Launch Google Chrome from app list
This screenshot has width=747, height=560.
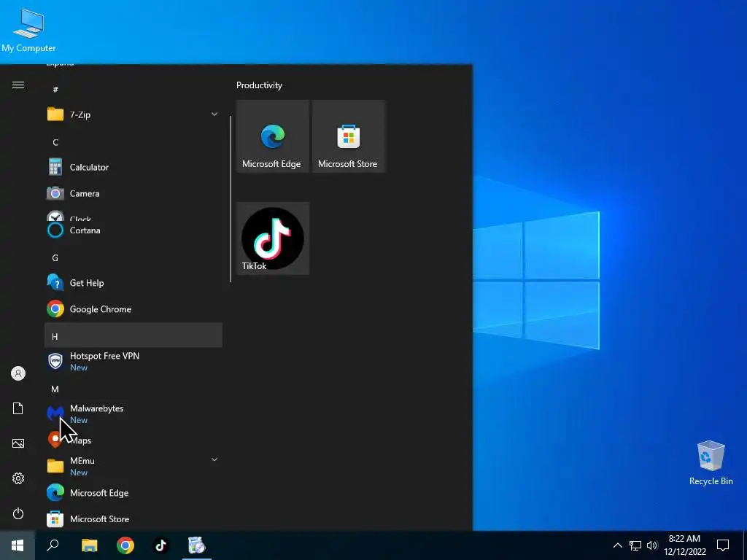tap(133, 309)
